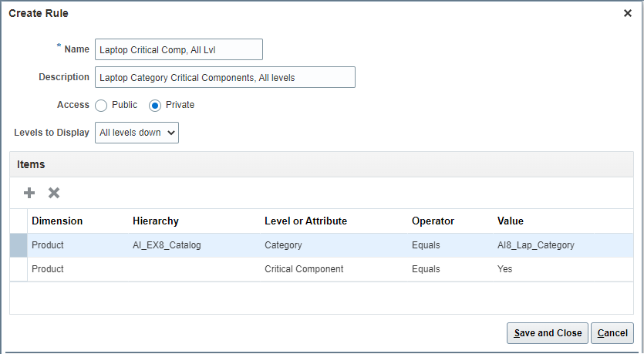Click the Cancel button
The height and width of the screenshot is (354, 644).
point(612,333)
